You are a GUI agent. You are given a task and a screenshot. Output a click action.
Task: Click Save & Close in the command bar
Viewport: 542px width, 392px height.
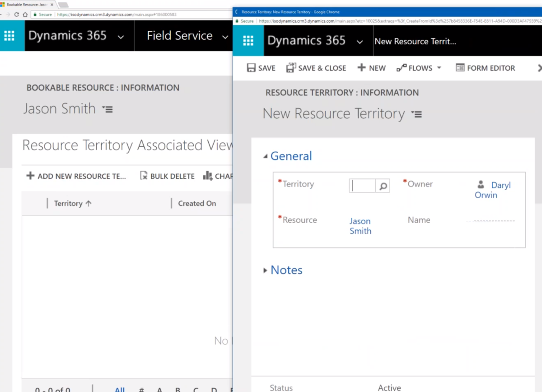(316, 68)
